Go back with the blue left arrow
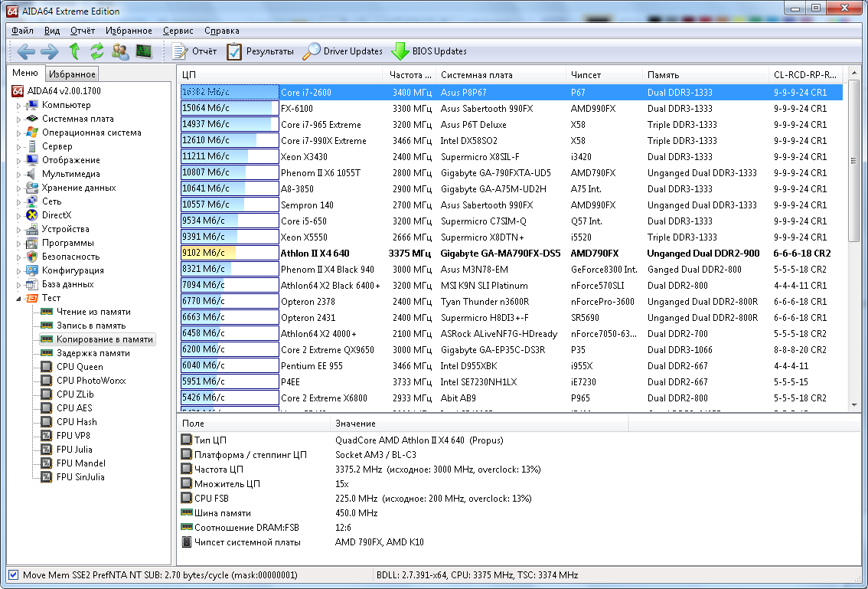Screen dimensions: 868x589 (x=26, y=51)
